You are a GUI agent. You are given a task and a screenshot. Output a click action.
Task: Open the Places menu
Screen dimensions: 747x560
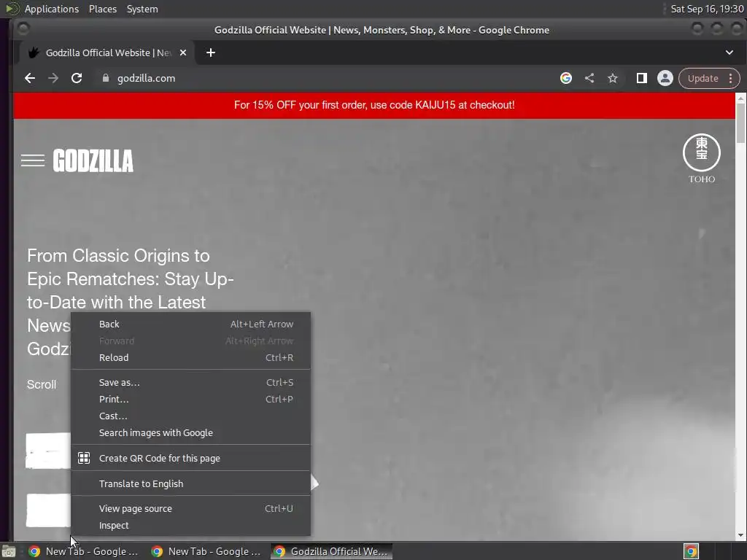click(102, 9)
